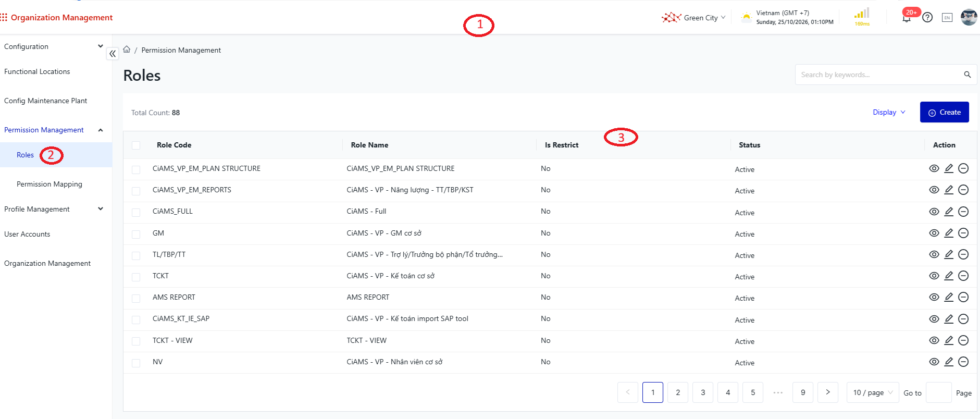Focus the Go to page input
This screenshot has width=980, height=419.
(939, 392)
